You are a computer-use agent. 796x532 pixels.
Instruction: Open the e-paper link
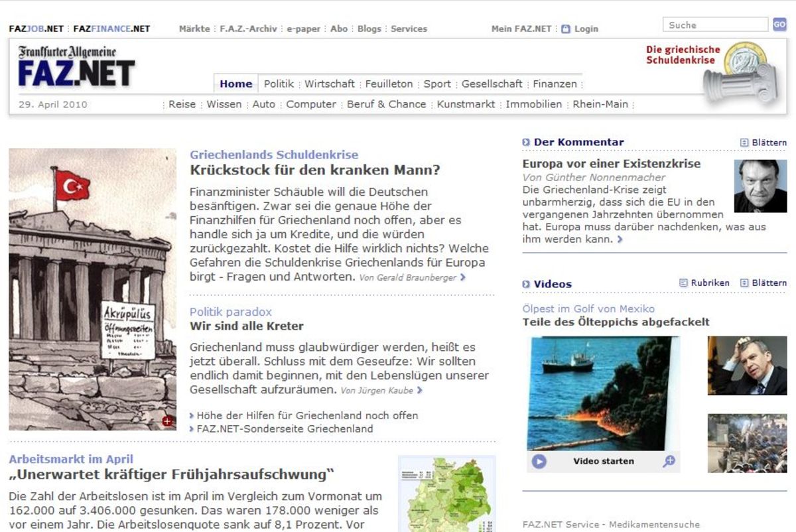pos(303,29)
